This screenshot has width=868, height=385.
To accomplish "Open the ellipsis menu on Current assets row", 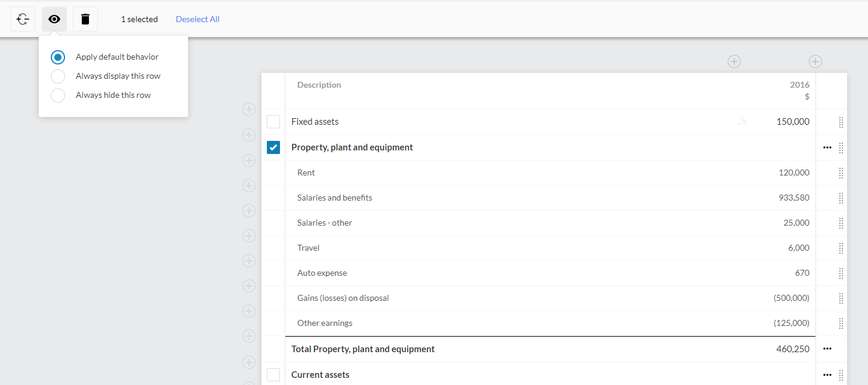I will [x=827, y=374].
